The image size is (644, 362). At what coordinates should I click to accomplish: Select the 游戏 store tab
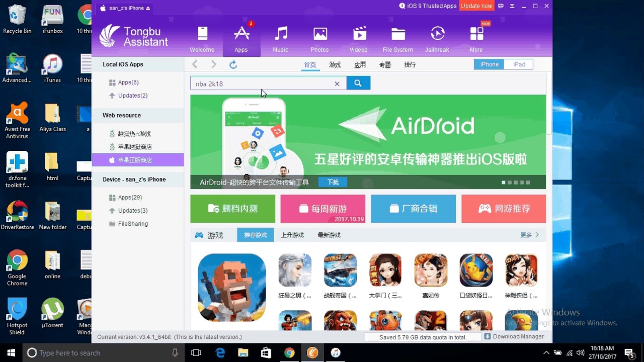[335, 65]
